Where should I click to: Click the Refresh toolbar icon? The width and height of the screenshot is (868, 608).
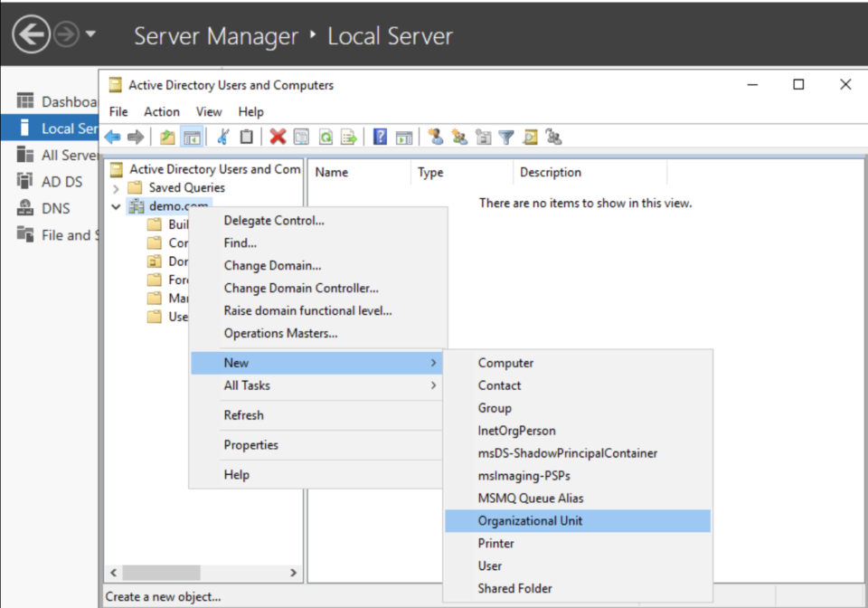coord(325,137)
